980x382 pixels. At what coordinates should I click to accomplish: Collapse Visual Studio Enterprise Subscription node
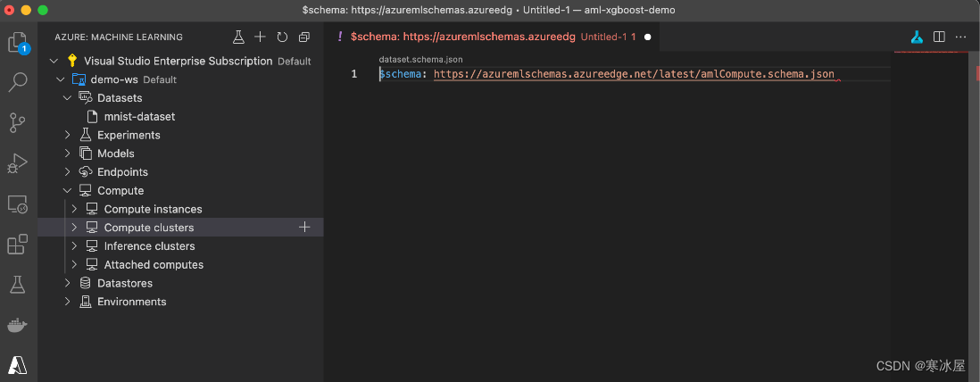[54, 61]
